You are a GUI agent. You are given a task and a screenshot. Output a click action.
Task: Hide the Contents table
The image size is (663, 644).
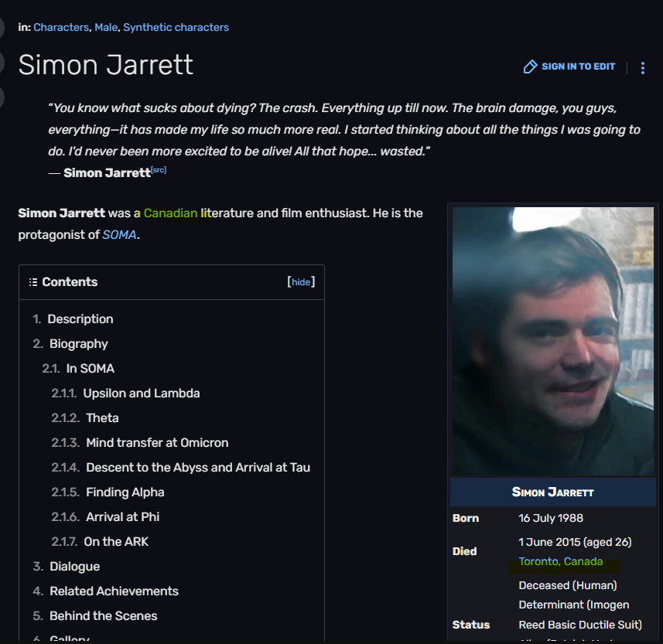click(x=301, y=282)
